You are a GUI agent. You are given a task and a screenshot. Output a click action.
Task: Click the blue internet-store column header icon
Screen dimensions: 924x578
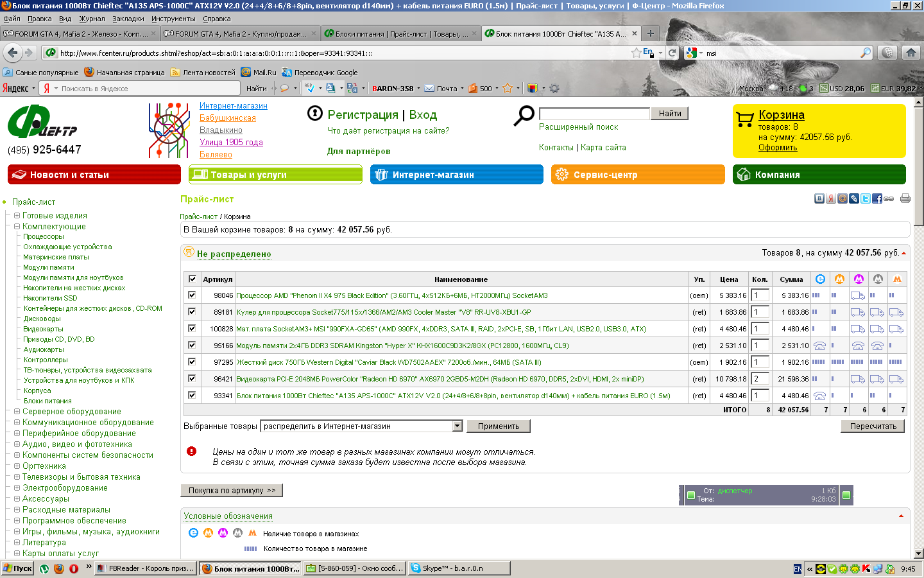tap(820, 279)
